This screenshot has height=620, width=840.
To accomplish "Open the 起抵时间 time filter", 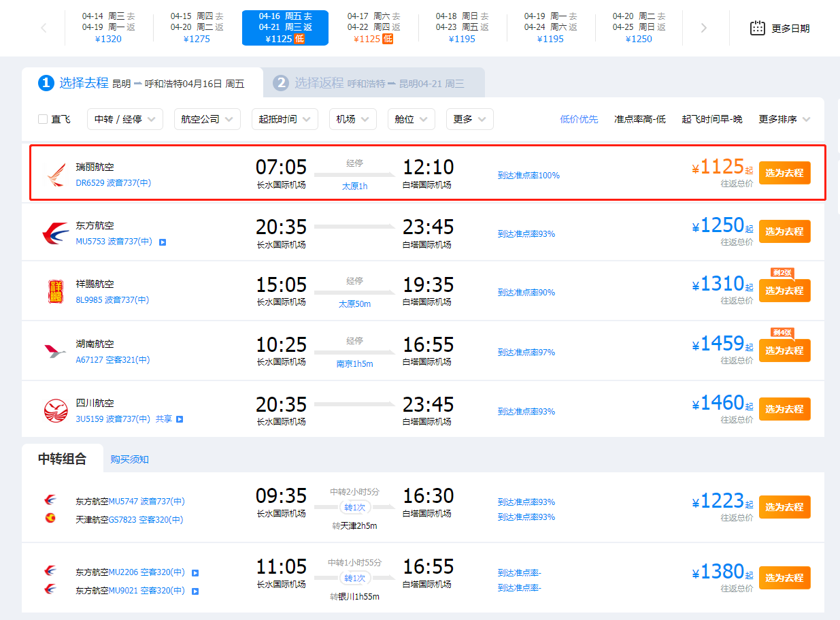I will pyautogui.click(x=284, y=119).
